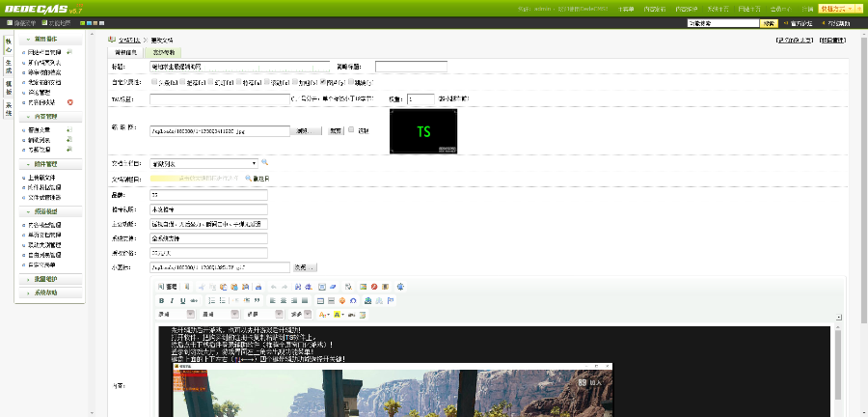
Task: Click the Source (源码) editor button
Action: click(167, 287)
